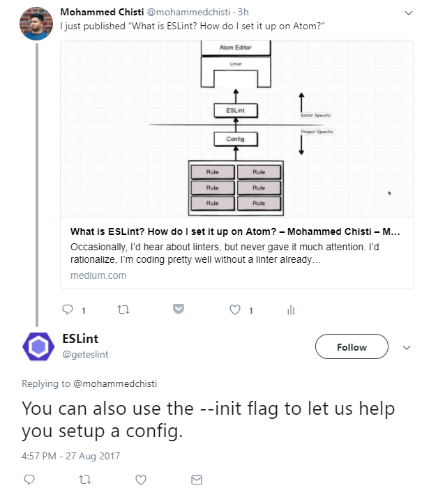Retweet the ESLint reply
445x504 pixels.
tap(85, 480)
